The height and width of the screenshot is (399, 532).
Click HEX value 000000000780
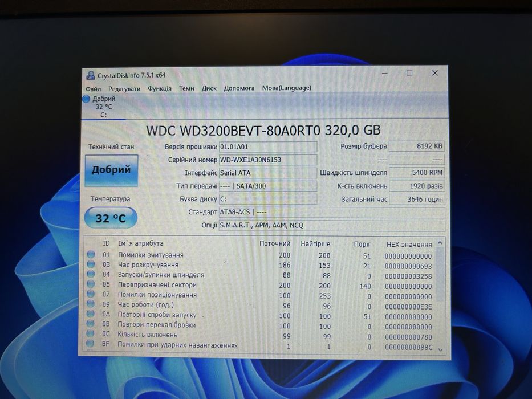pyautogui.click(x=408, y=337)
